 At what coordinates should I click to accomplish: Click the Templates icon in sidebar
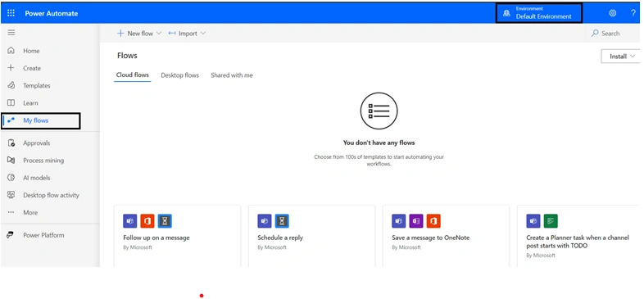[x=11, y=85]
